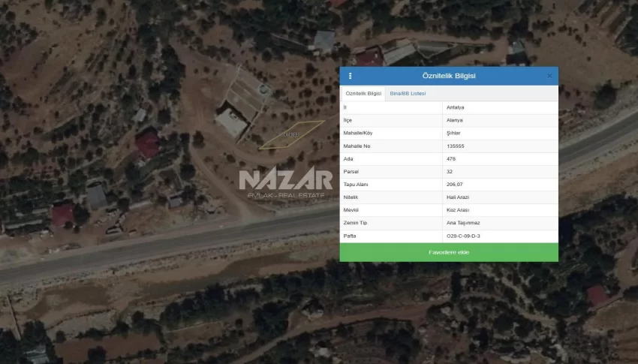Click the Mahalle/Köy value Şıhlar
The width and height of the screenshot is (638, 364).
[454, 133]
